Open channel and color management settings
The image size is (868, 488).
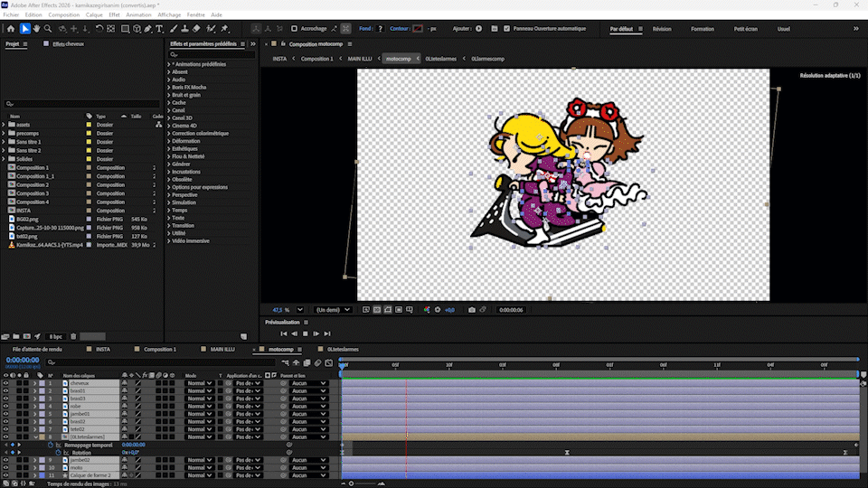[427, 310]
